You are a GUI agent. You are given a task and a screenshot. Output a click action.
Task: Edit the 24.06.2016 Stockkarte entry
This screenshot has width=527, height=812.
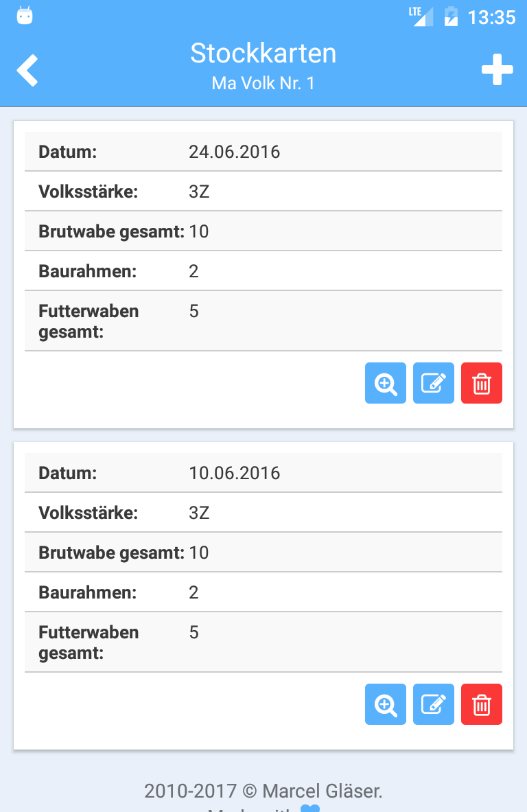click(x=434, y=383)
